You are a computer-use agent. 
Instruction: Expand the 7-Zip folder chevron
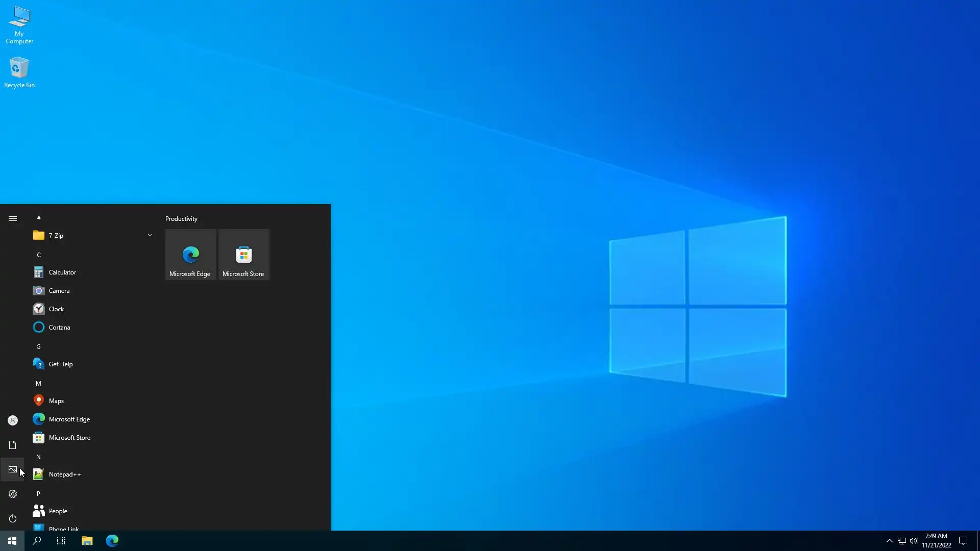pyautogui.click(x=150, y=235)
